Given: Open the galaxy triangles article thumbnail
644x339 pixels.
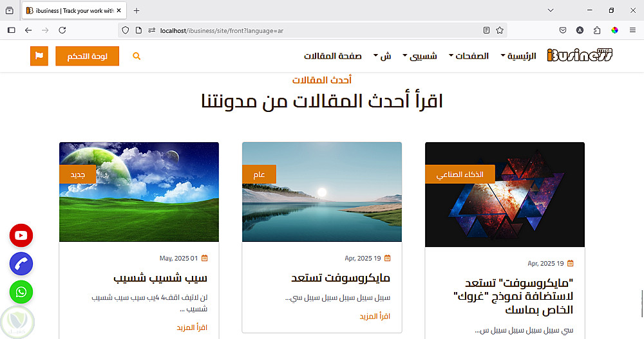Looking at the screenshot, I should [505, 194].
